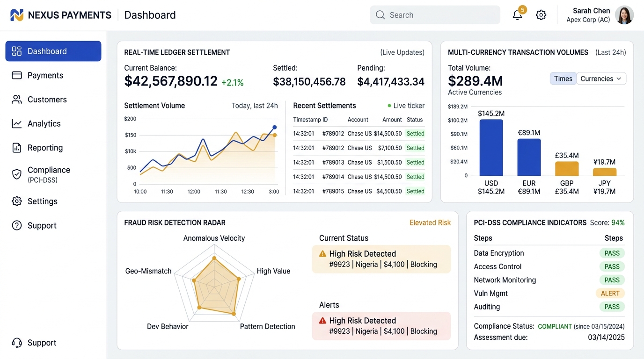Click the Analytics line-chart icon in sidebar
Viewport: 644px width, 359px height.
(x=17, y=123)
